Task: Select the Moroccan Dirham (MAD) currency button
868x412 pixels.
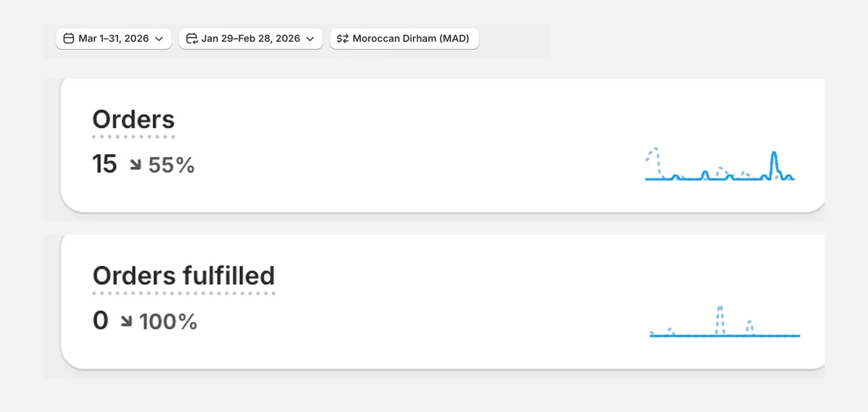Action: click(x=404, y=38)
